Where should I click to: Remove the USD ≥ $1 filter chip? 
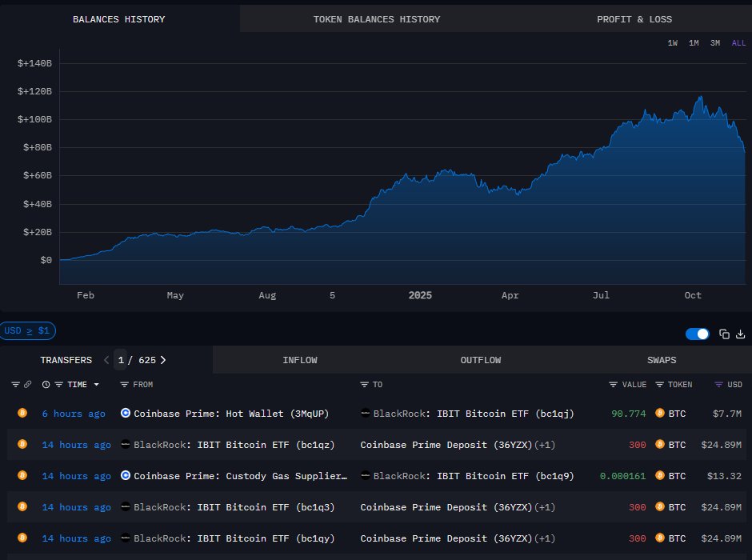pyautogui.click(x=27, y=330)
